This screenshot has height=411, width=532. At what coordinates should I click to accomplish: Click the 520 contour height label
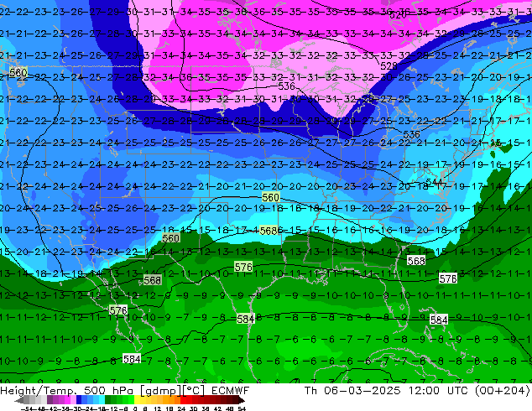tap(398, 15)
